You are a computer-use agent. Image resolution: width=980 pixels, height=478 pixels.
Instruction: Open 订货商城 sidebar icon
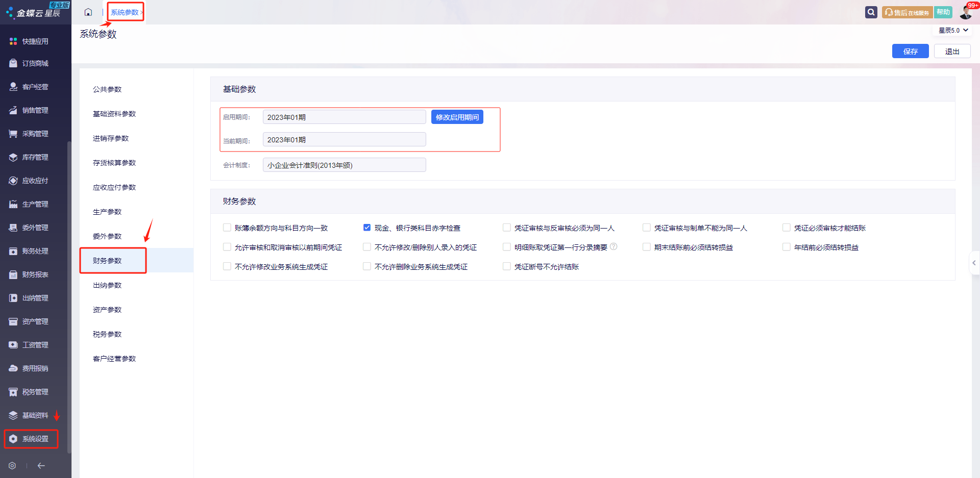pos(13,63)
